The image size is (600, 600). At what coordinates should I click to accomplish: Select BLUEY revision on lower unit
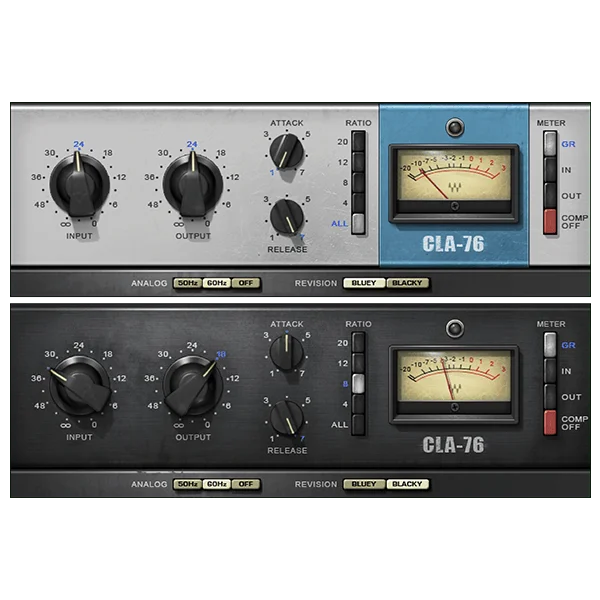point(364,484)
